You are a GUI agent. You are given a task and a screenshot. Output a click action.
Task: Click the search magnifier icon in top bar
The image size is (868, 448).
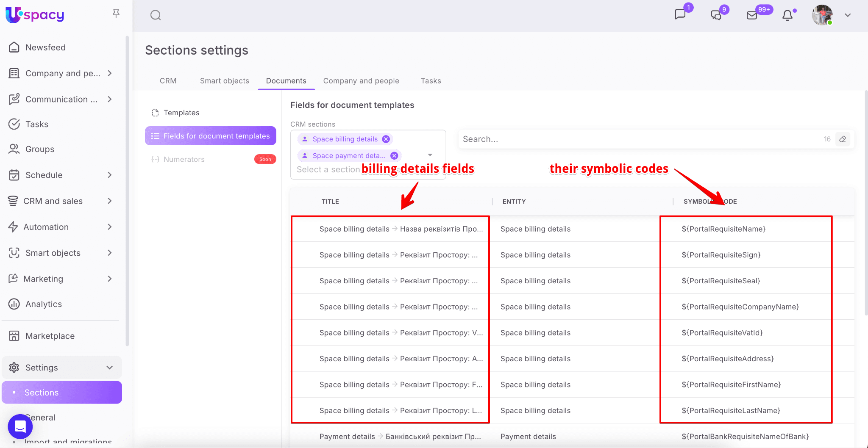(156, 16)
